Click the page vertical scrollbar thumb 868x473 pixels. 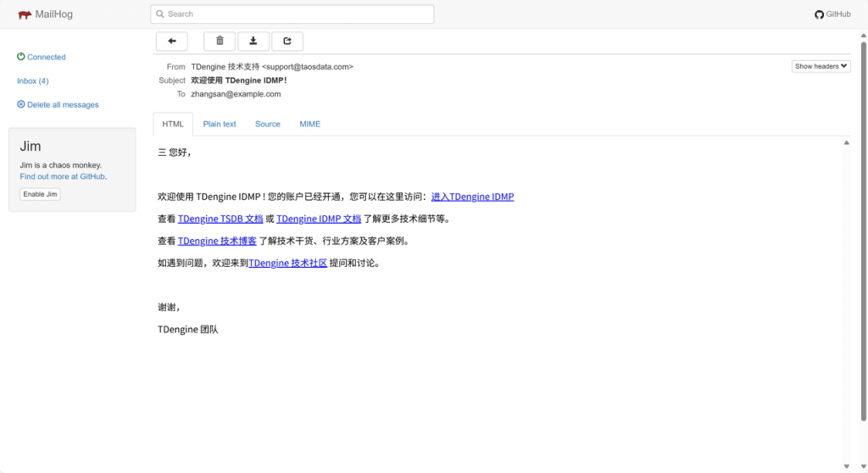[x=864, y=231]
